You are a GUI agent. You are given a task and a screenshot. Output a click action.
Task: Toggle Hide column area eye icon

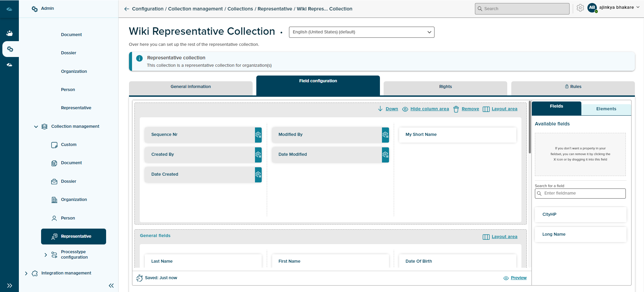tap(405, 109)
